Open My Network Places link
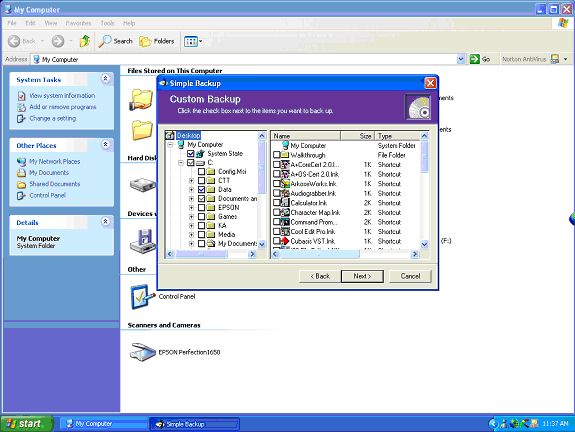Viewport: 575px width, 432px height. click(x=55, y=161)
